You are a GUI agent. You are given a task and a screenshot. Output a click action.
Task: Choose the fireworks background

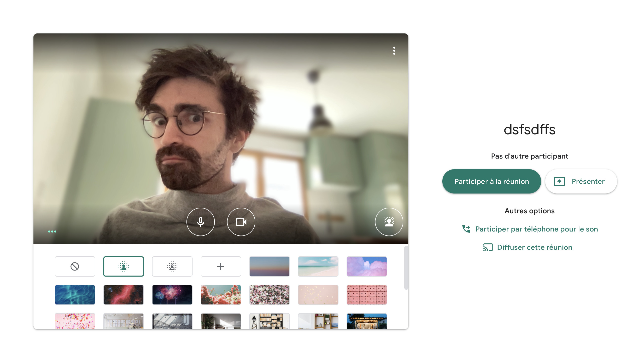[x=172, y=295]
